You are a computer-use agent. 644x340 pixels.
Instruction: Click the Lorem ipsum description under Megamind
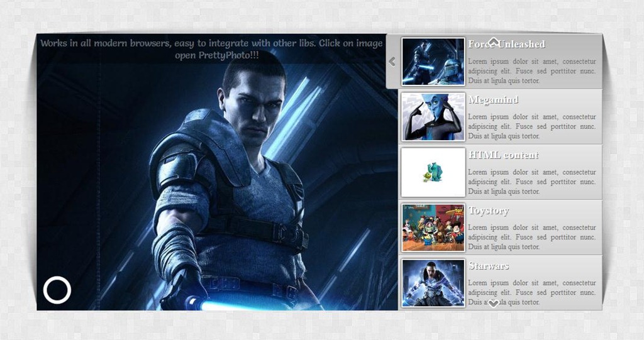(532, 126)
